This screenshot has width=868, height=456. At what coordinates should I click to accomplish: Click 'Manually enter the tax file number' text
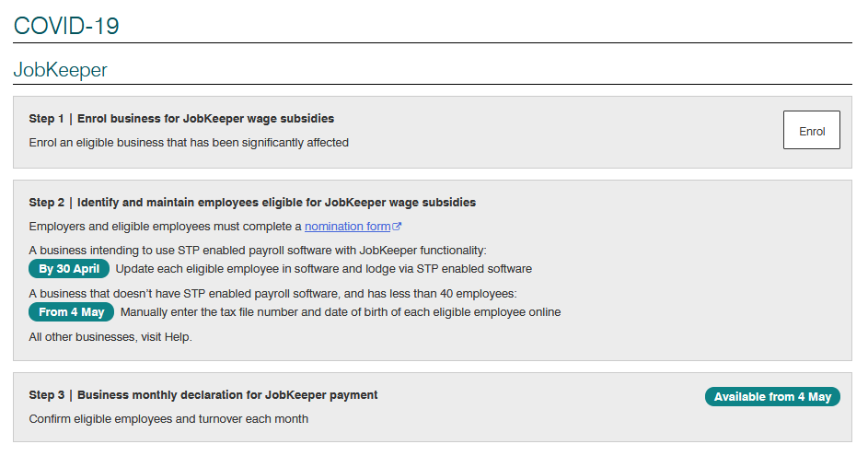tap(341, 312)
